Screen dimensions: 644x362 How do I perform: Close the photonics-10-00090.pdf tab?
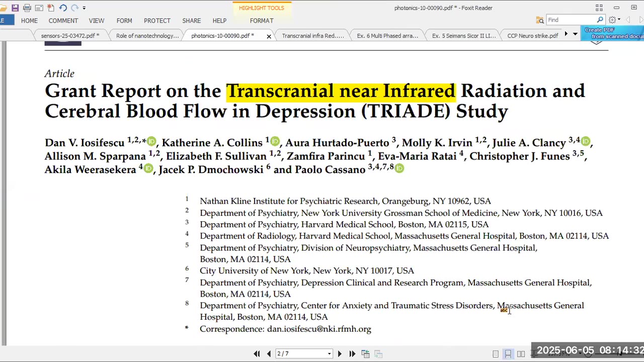coord(269,36)
